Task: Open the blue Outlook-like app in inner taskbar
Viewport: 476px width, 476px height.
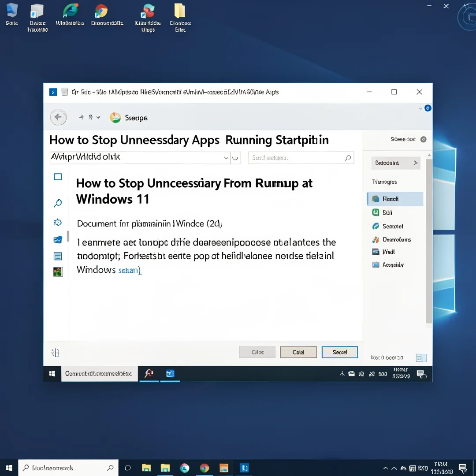Action: [x=170, y=374]
